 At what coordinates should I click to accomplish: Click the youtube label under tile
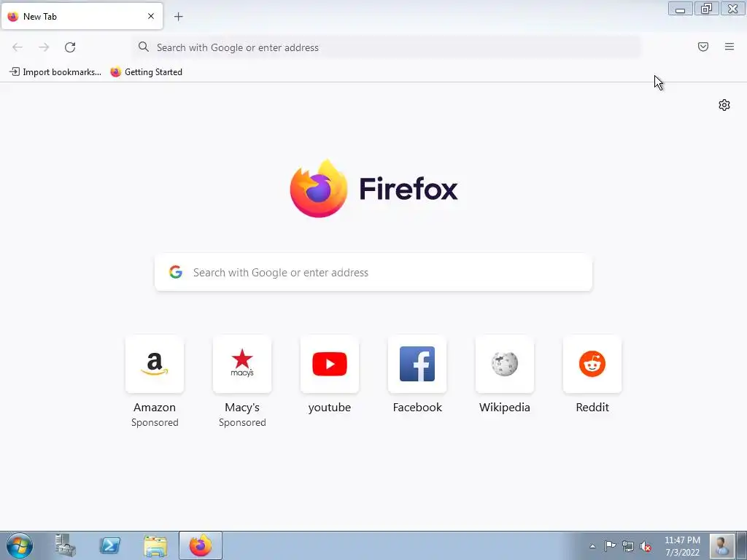click(330, 408)
